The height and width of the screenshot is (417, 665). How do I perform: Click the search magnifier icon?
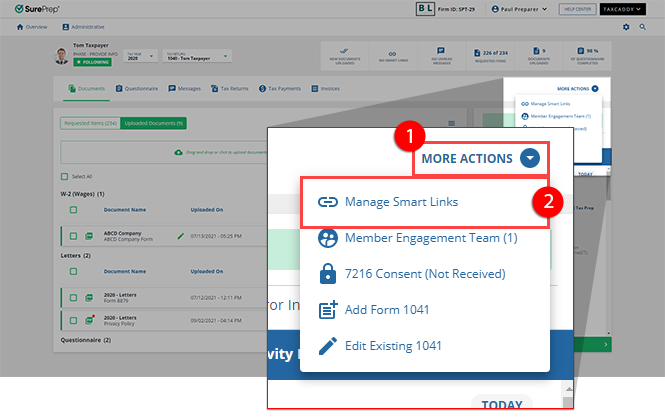point(643,27)
